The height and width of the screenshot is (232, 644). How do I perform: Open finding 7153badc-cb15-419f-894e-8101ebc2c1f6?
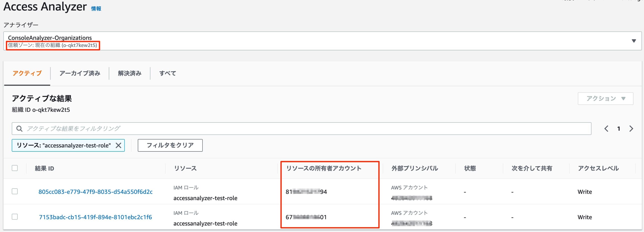pos(96,217)
